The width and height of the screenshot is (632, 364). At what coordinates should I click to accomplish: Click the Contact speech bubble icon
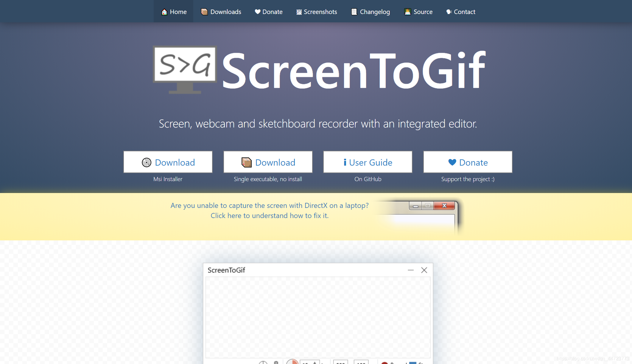448,12
